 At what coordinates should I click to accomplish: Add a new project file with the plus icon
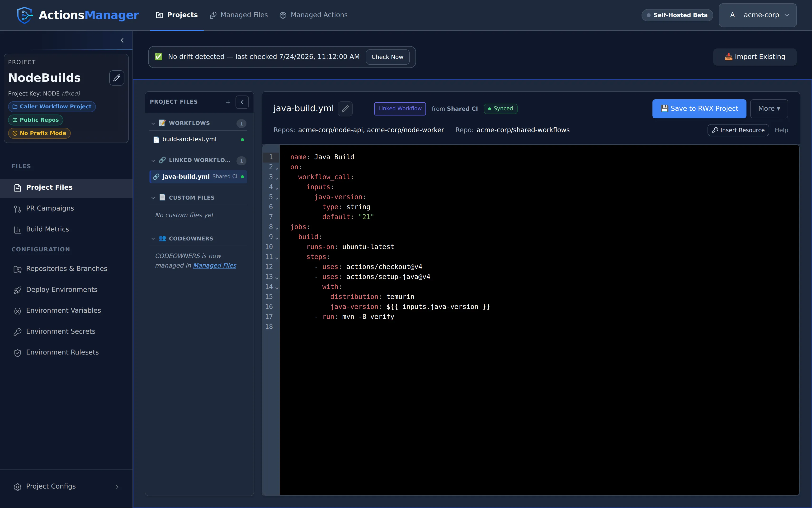(x=228, y=102)
